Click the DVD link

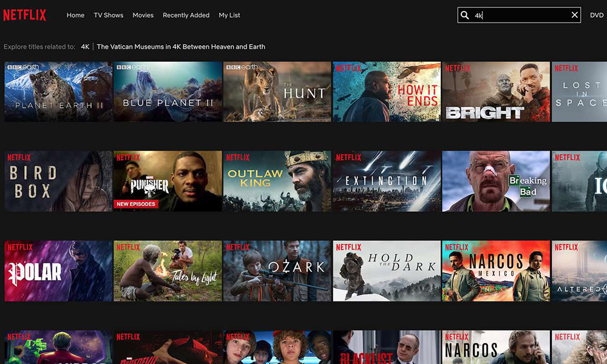(597, 15)
